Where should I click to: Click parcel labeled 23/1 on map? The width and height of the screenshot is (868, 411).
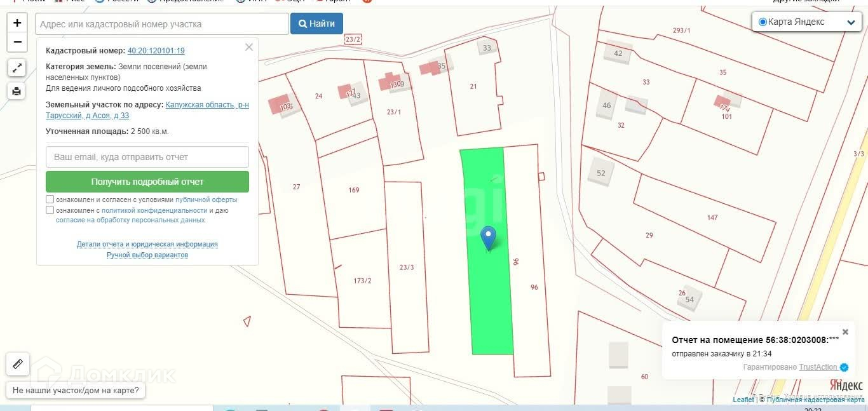[x=394, y=112]
